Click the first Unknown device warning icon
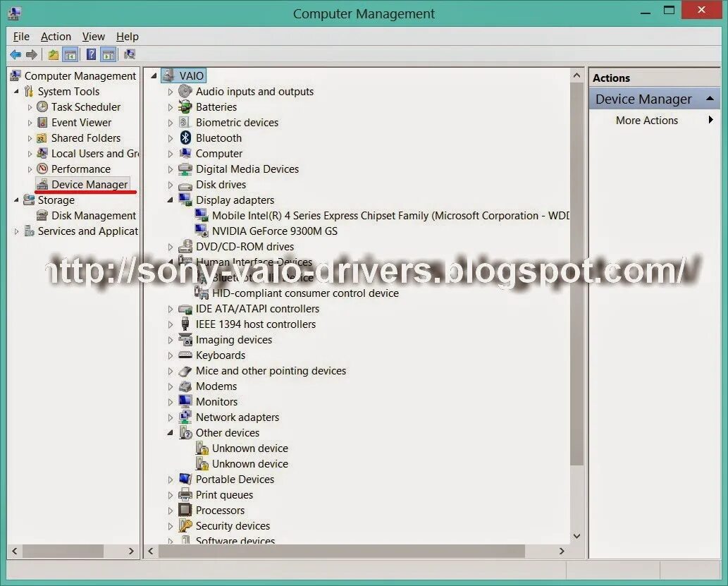Image resolution: width=728 pixels, height=586 pixels. 202,448
